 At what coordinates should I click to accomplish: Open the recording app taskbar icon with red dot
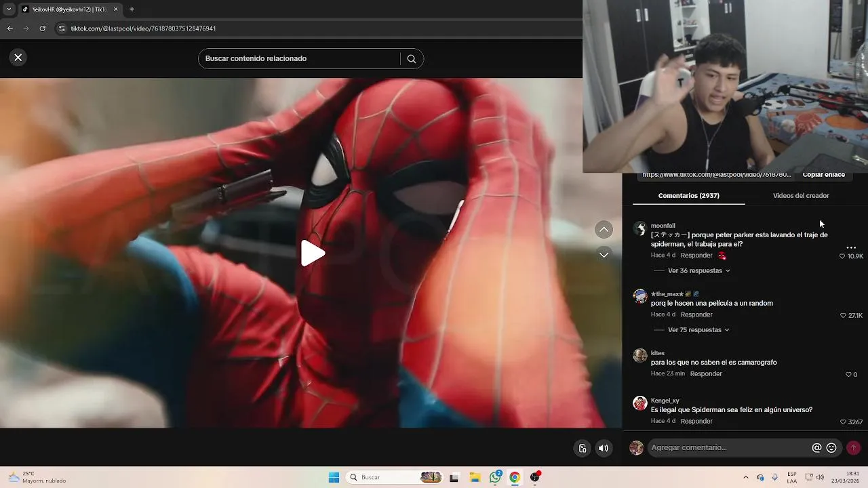point(535,477)
